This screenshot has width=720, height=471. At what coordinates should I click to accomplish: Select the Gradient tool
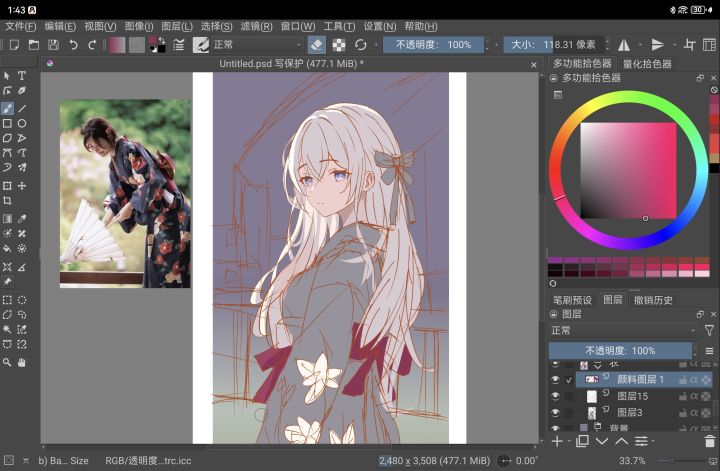click(x=7, y=219)
